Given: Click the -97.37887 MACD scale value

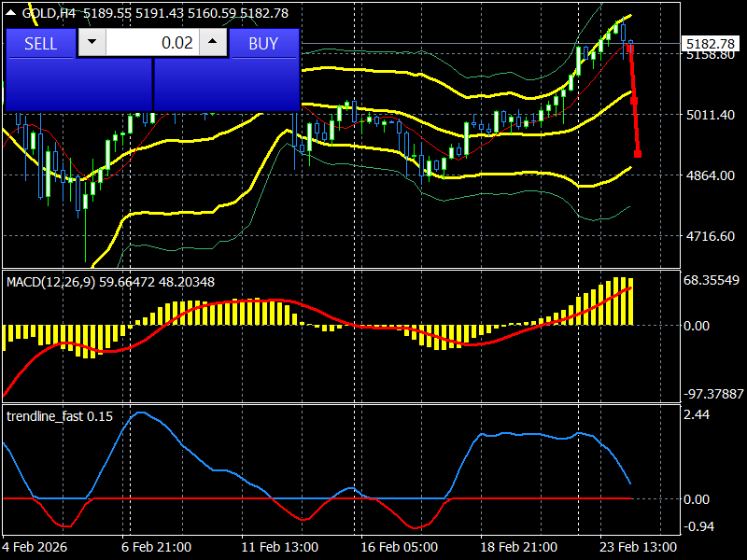Looking at the screenshot, I should (713, 394).
